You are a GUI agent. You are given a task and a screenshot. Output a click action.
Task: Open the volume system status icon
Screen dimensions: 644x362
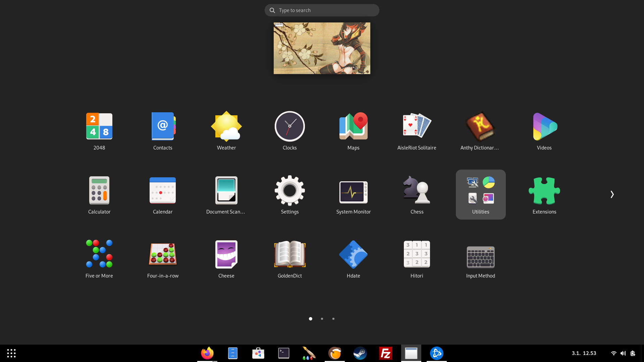click(x=623, y=353)
